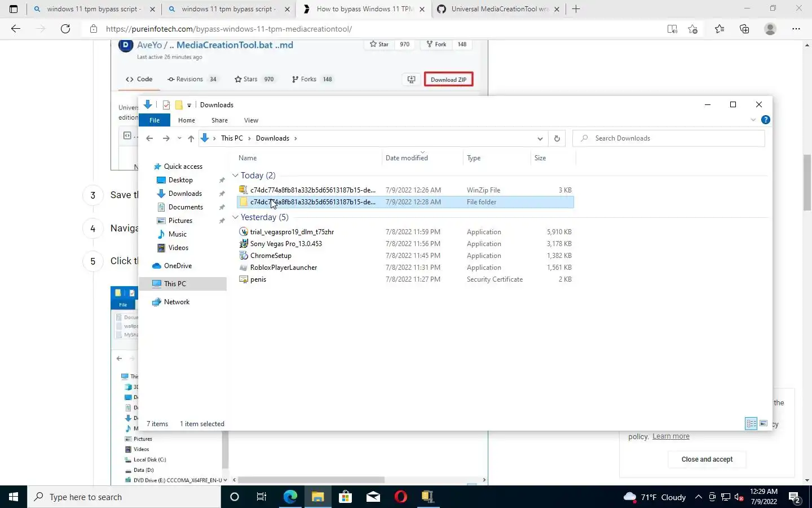Click New folder icon in quick access toolbar
812x508 pixels.
(179, 105)
